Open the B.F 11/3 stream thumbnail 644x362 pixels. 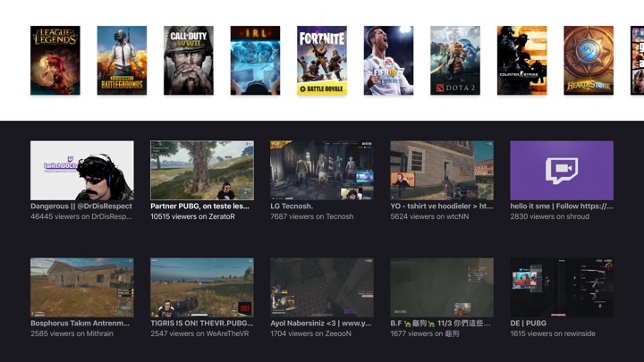click(442, 287)
